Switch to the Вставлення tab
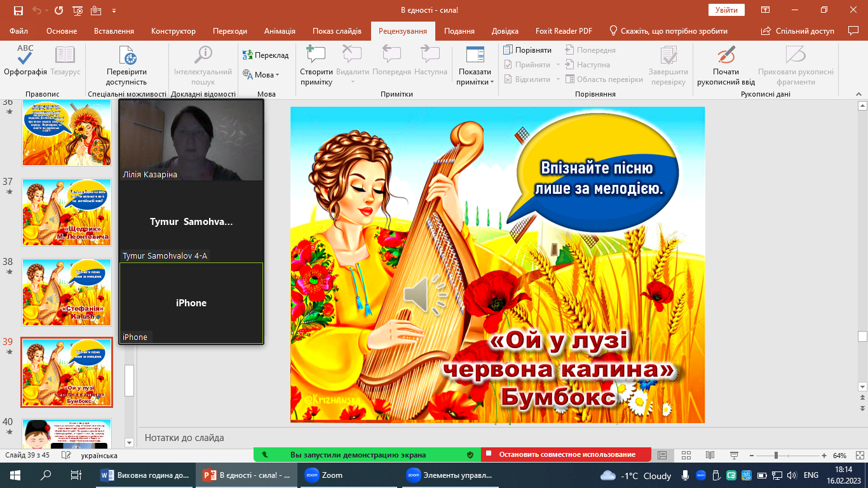 pos(114,30)
